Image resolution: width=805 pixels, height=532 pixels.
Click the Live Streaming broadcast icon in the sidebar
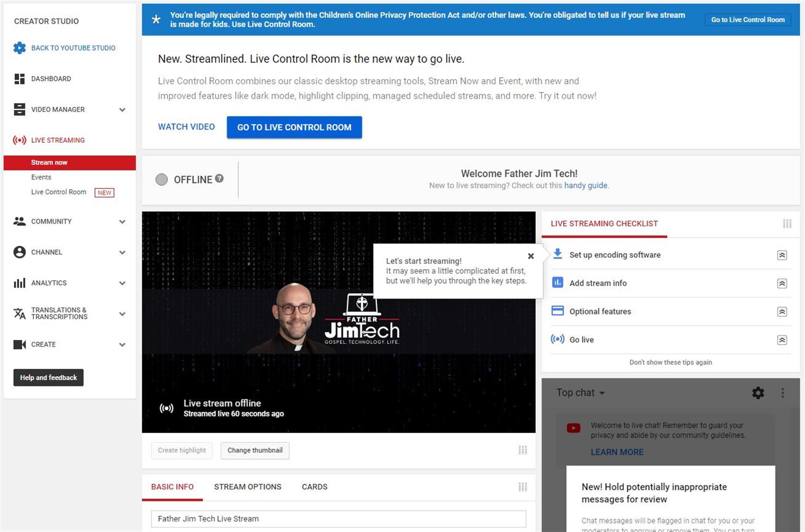point(19,140)
